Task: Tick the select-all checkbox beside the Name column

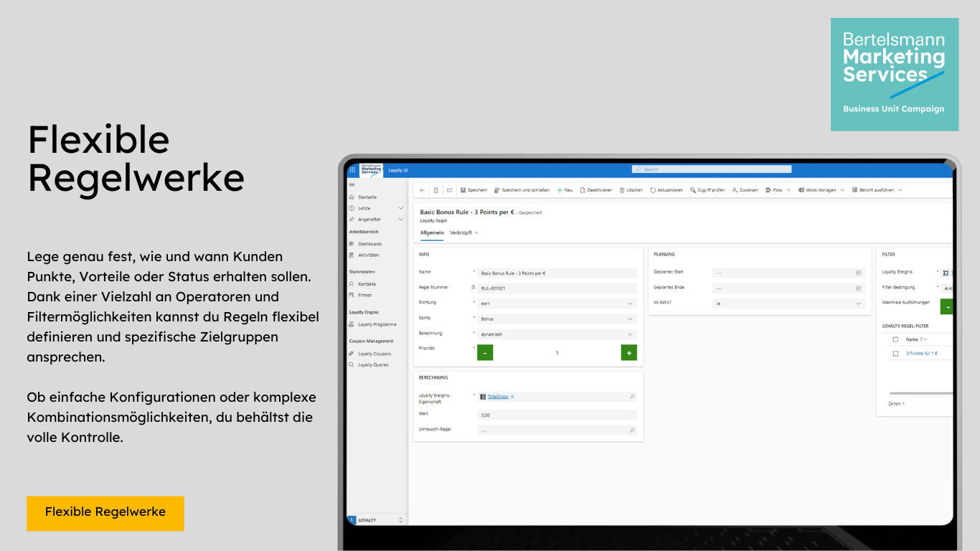Action: point(895,339)
